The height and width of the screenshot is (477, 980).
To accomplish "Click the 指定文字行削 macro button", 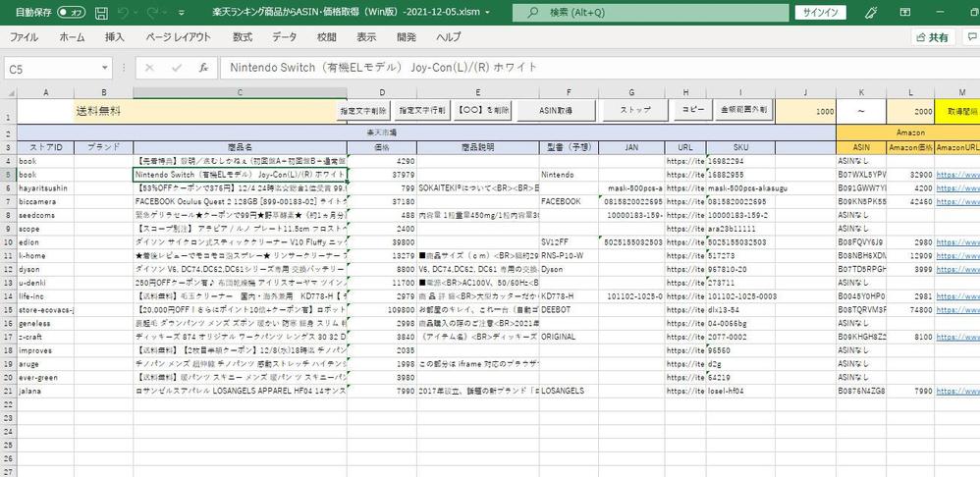I will pyautogui.click(x=422, y=111).
